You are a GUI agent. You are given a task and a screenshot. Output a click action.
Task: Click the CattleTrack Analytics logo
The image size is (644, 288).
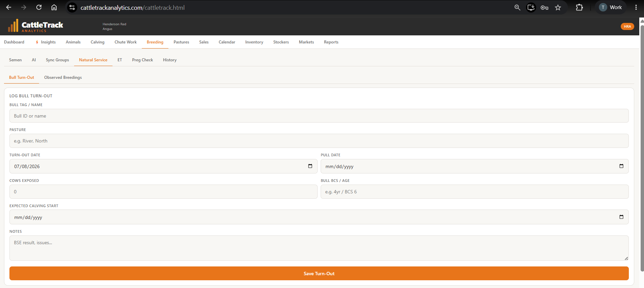point(35,26)
